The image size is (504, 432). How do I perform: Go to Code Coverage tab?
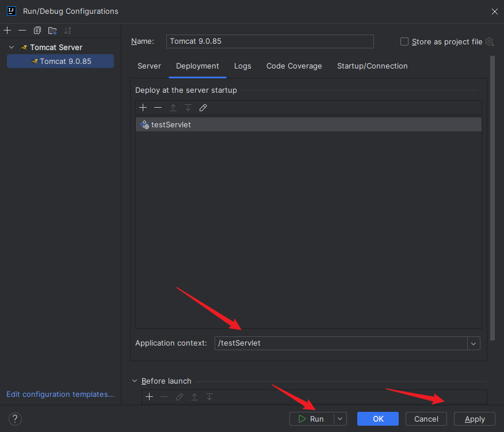click(294, 66)
